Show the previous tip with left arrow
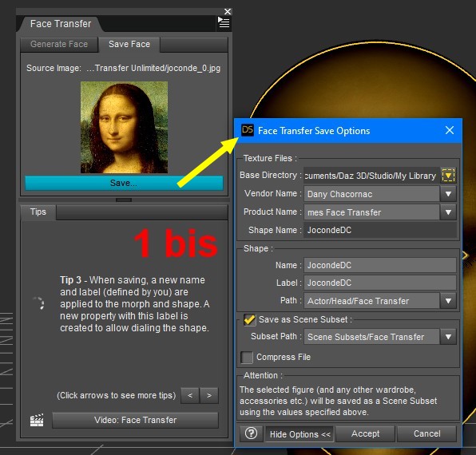The image size is (476, 455). point(190,395)
